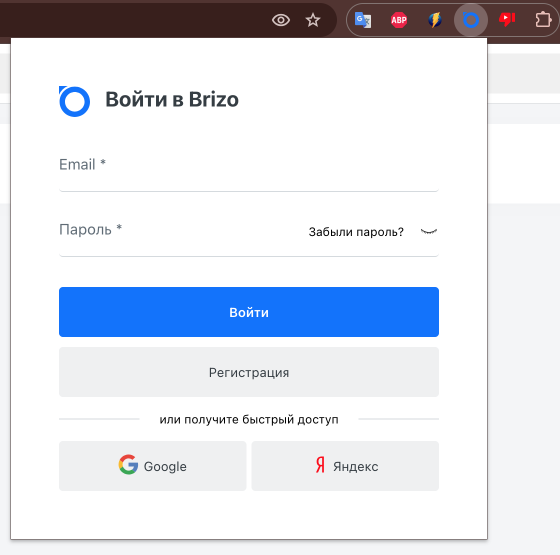The width and height of the screenshot is (560, 555).
Task: Open the puzzle-piece Extensions menu
Action: click(543, 20)
